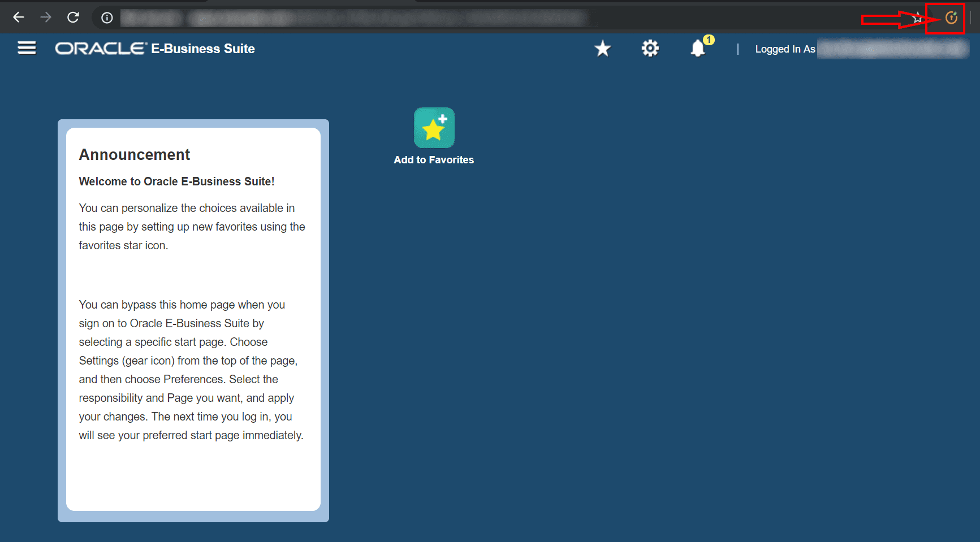Screen dimensions: 980x542
Task: Click the paragraph starting 'You can bypass'
Action: click(191, 370)
